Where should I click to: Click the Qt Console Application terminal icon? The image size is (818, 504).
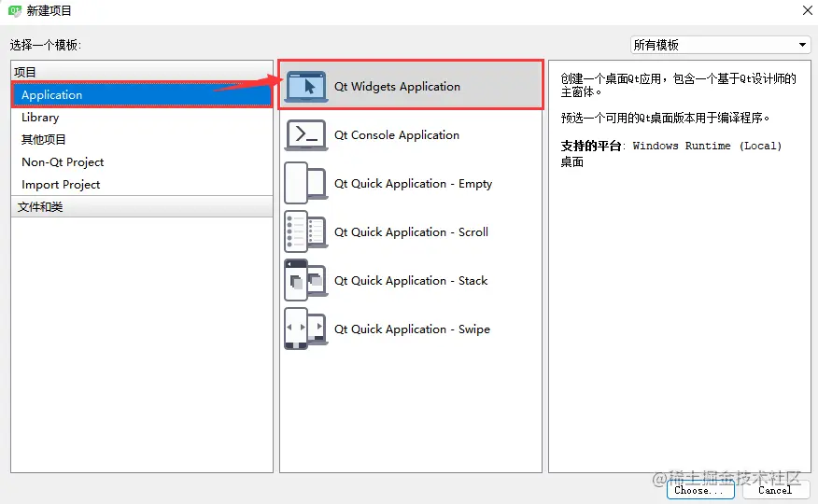click(x=306, y=135)
